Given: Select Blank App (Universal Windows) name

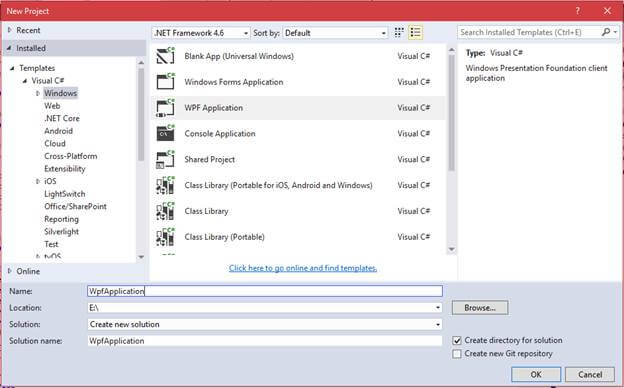Looking at the screenshot, I should tap(239, 56).
